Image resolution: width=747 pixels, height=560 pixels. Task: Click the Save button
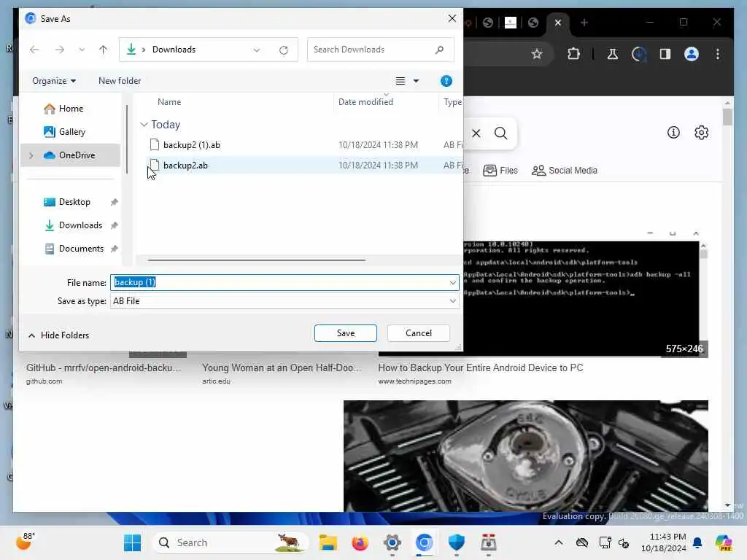(x=345, y=333)
